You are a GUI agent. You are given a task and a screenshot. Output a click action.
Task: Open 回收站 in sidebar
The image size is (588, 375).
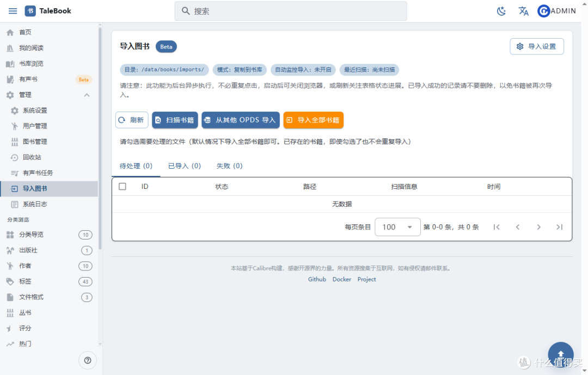point(49,157)
